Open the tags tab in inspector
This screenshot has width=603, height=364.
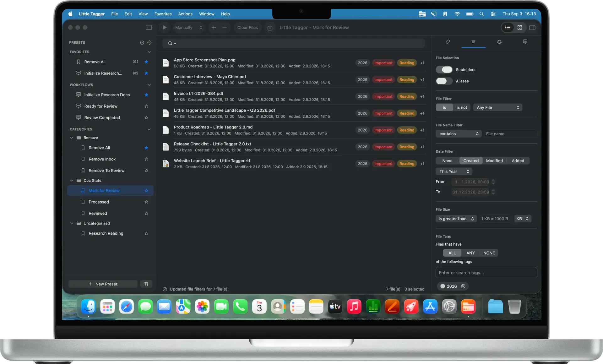click(x=448, y=42)
